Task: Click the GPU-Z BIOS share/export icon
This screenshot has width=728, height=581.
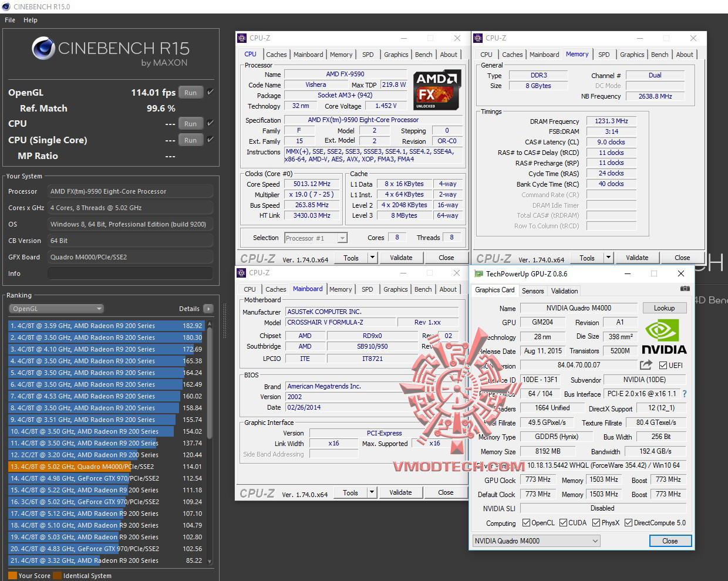Action: [646, 365]
